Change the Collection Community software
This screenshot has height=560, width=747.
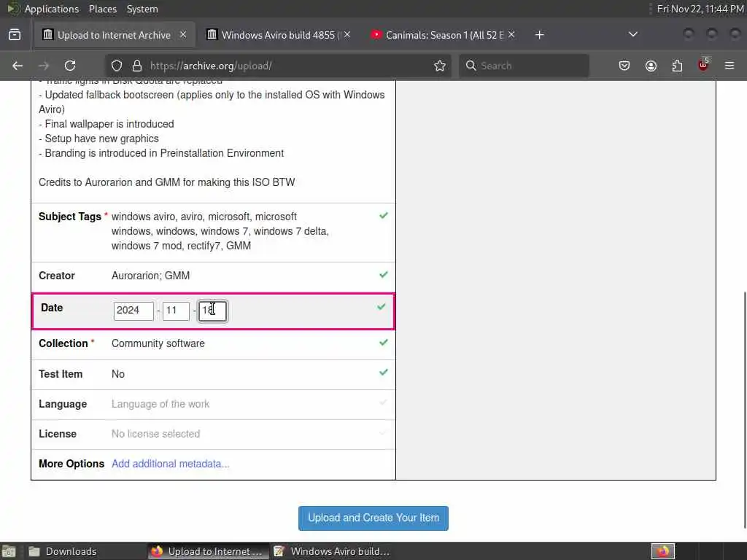[x=158, y=343]
